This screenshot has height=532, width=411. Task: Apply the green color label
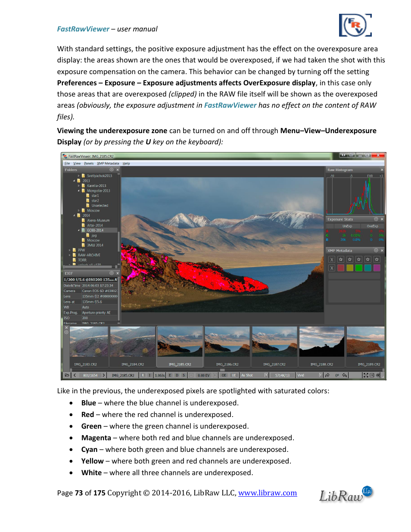point(359,268)
